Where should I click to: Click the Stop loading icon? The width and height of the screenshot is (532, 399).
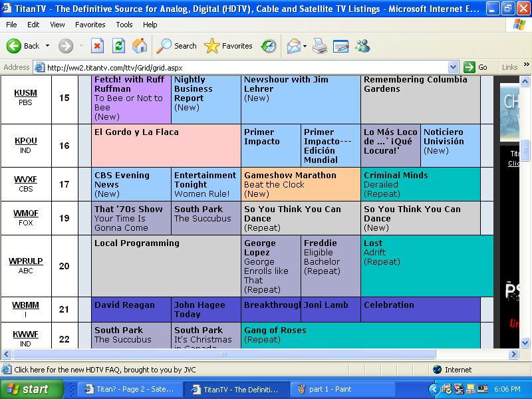[97, 46]
